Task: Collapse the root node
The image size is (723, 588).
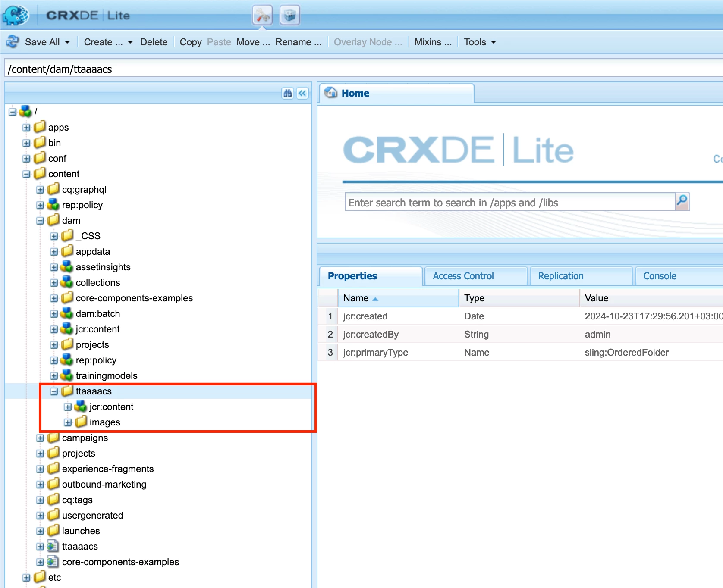Action: point(13,112)
